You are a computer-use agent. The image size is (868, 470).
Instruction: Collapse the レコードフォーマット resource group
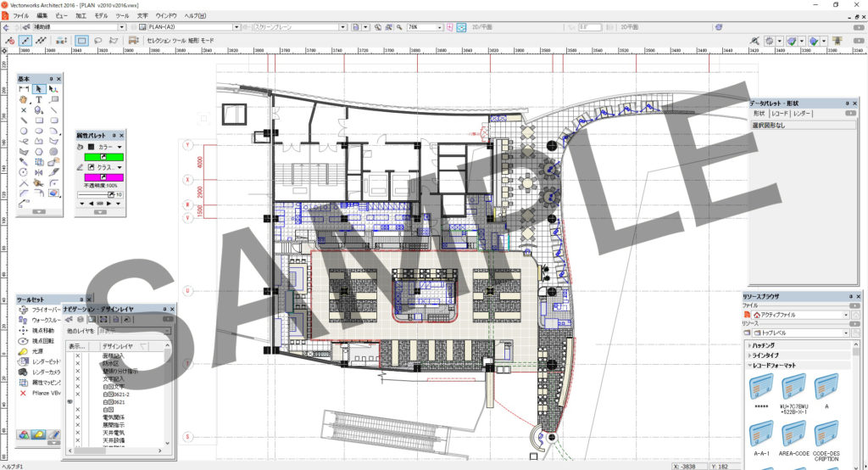[750, 366]
